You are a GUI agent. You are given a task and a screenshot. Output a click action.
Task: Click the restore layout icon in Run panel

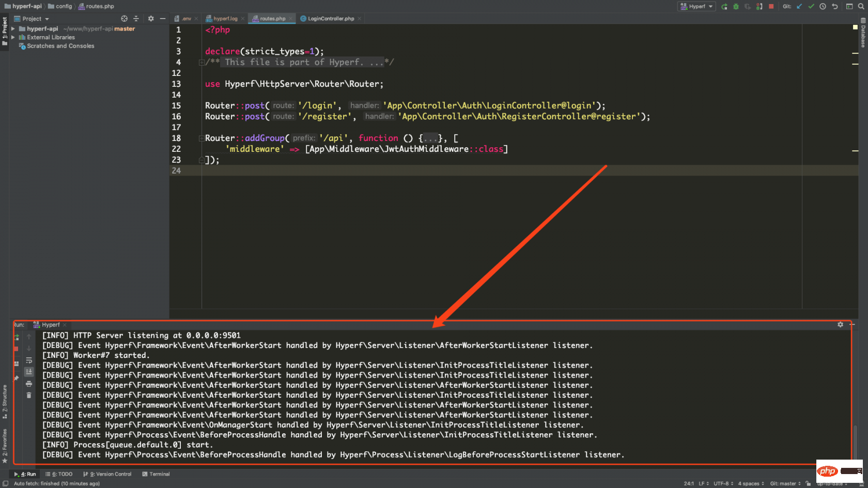point(16,364)
